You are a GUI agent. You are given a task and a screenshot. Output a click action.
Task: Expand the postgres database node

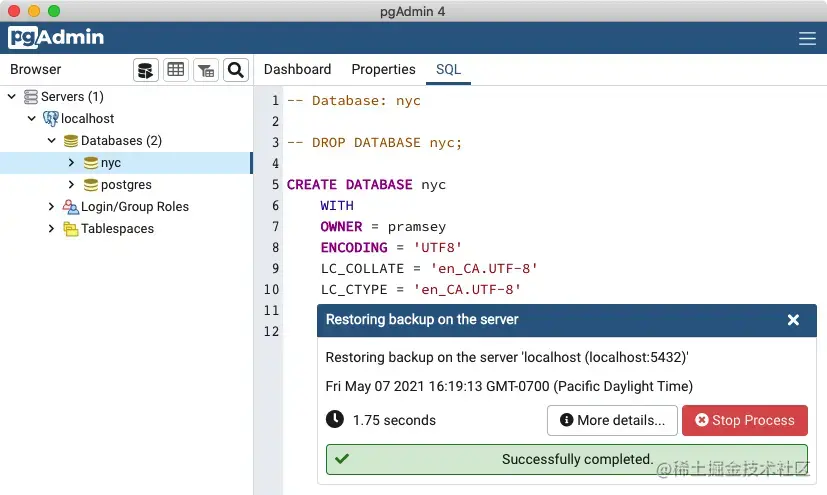[71, 185]
